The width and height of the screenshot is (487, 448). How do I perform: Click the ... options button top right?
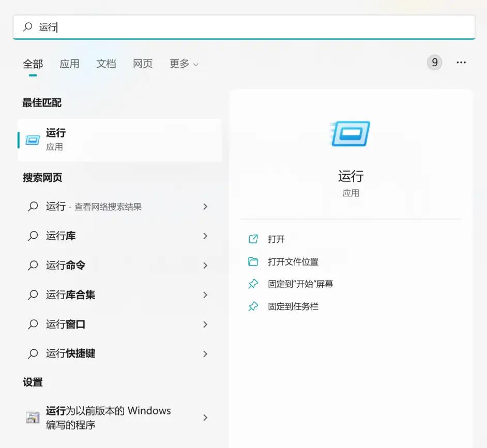461,62
